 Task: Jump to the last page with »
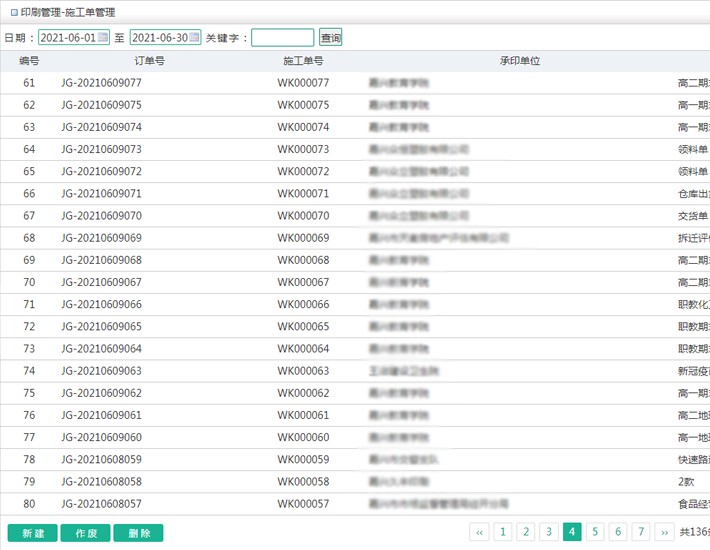[x=664, y=533]
